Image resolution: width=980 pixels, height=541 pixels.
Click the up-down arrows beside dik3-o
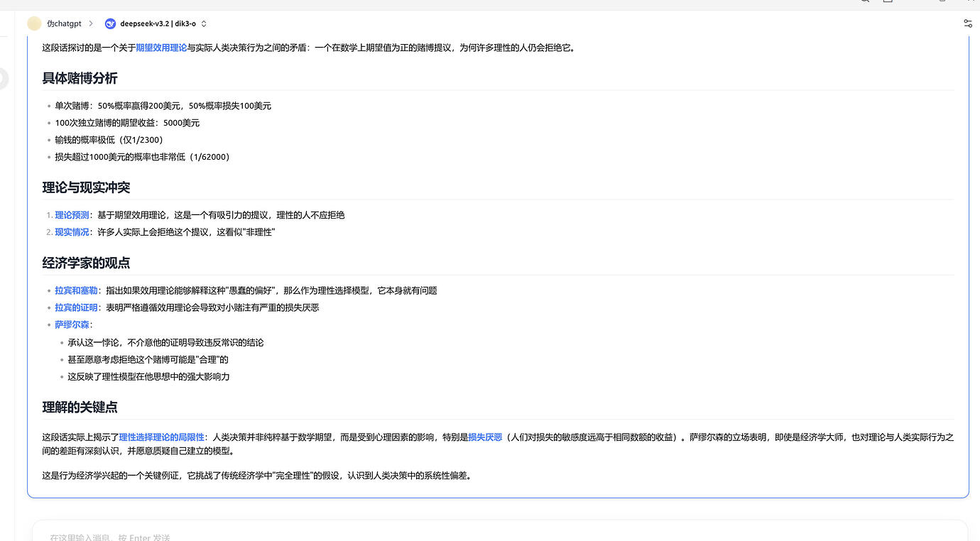pyautogui.click(x=204, y=23)
